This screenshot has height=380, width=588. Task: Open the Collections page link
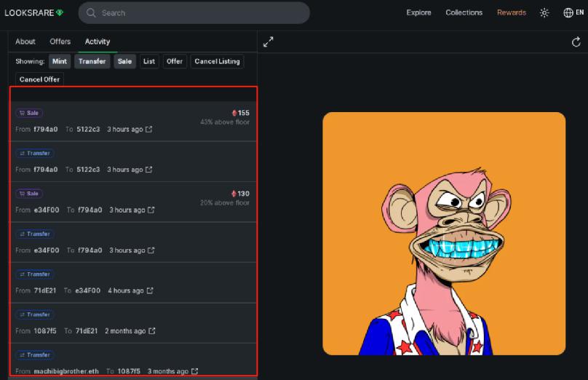click(464, 13)
